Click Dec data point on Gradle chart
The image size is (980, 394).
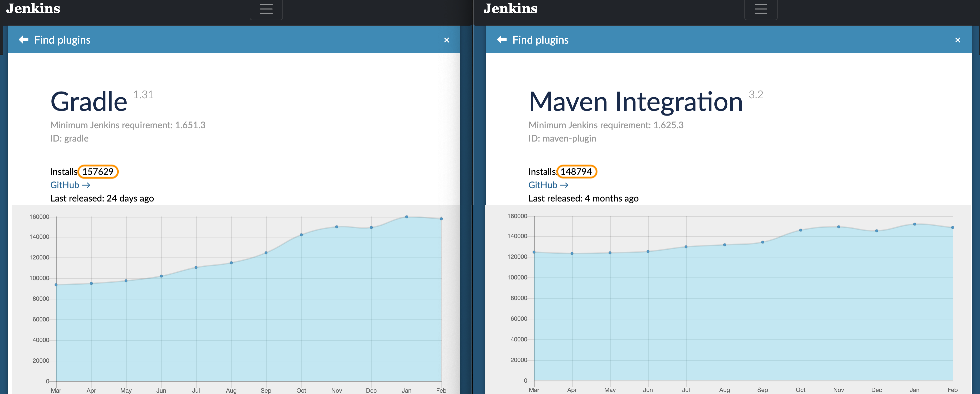371,227
